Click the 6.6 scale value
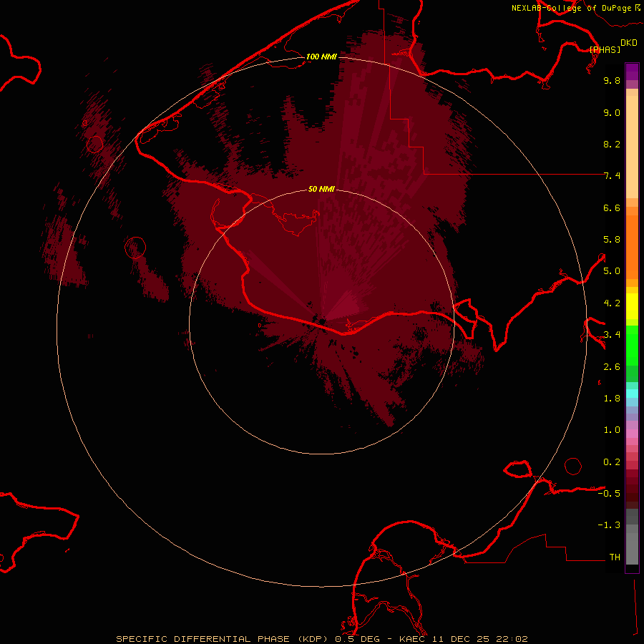Image resolution: width=644 pixels, height=644 pixels. tap(612, 208)
